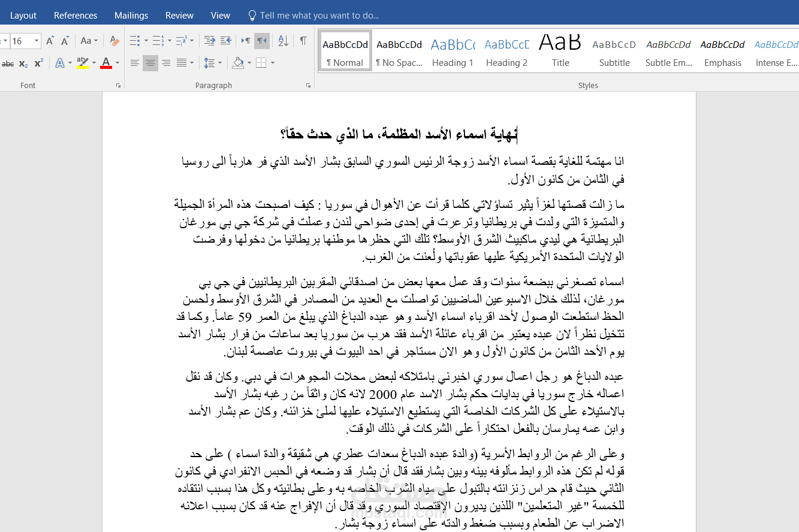Switch to the Review tab
This screenshot has width=799, height=532.
coord(180,16)
